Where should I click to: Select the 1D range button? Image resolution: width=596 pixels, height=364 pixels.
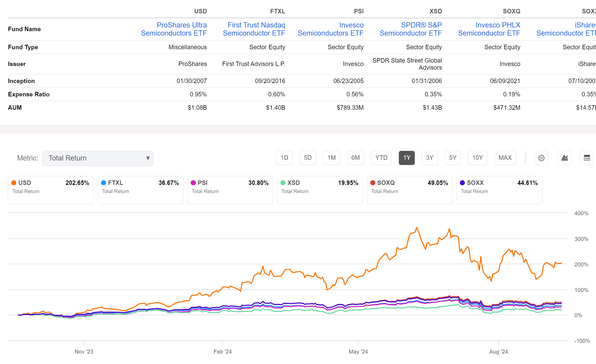coord(284,158)
